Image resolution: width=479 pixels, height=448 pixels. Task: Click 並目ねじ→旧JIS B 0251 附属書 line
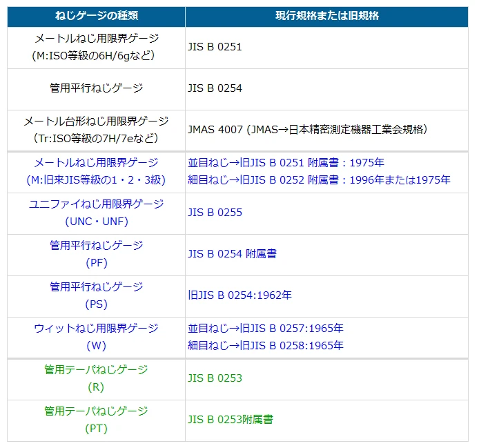[286, 163]
